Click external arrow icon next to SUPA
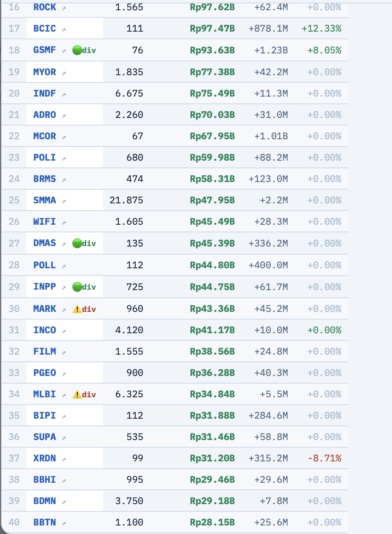Image resolution: width=392 pixels, height=534 pixels. [x=64, y=437]
